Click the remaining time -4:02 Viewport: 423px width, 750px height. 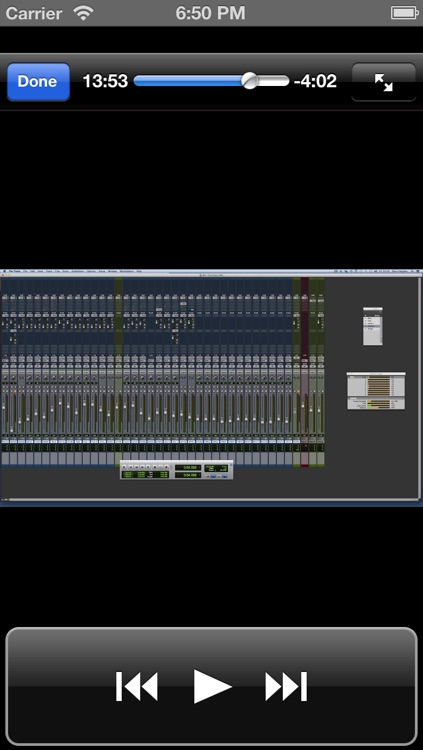tap(315, 81)
